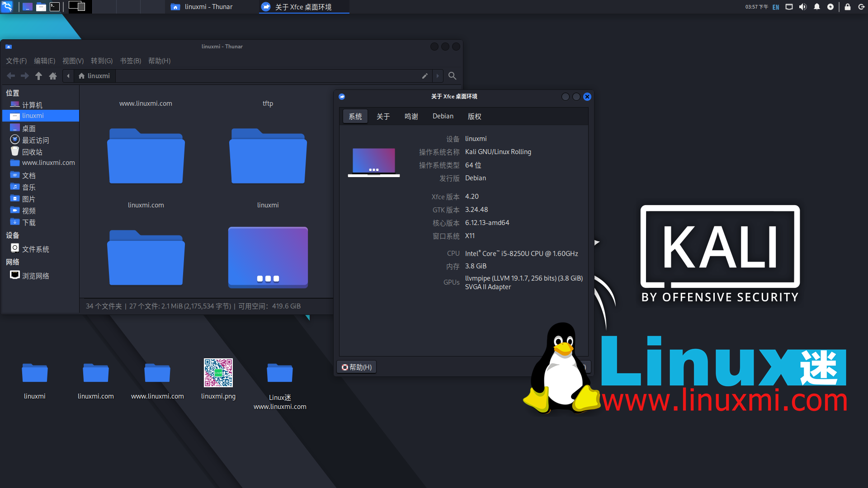
Task: Click the Thunar status bar file count text
Action: click(193, 306)
